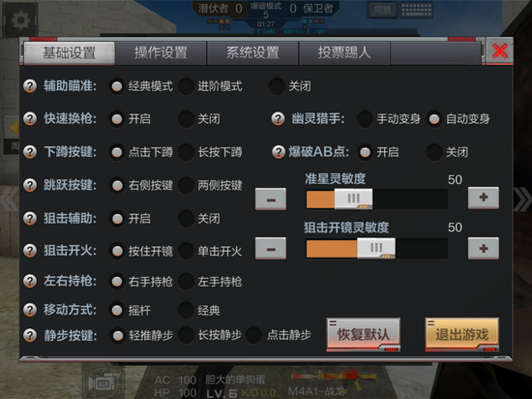Click the question mark beside 爆破AB点
This screenshot has height=399, width=532.
(279, 152)
